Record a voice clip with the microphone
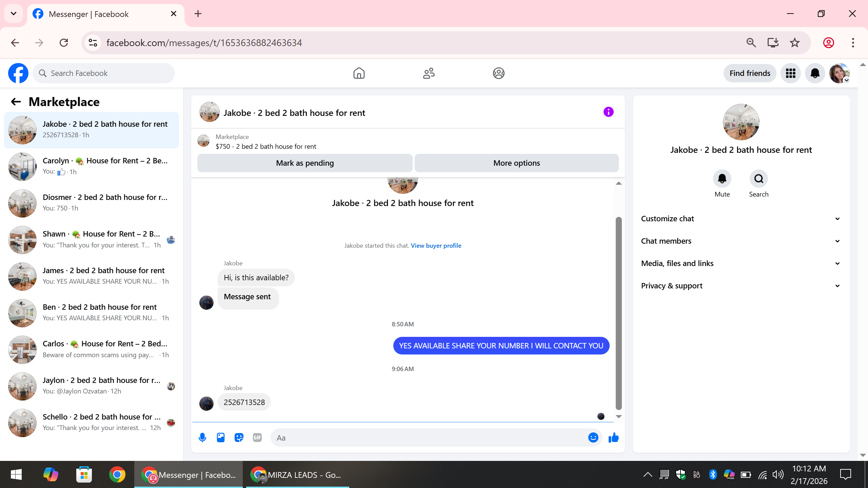This screenshot has width=868, height=488. [202, 438]
